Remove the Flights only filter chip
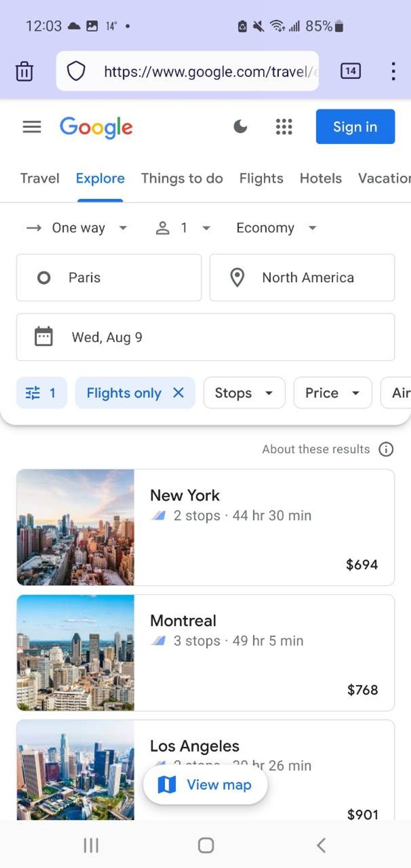Image resolution: width=411 pixels, height=868 pixels. [178, 393]
